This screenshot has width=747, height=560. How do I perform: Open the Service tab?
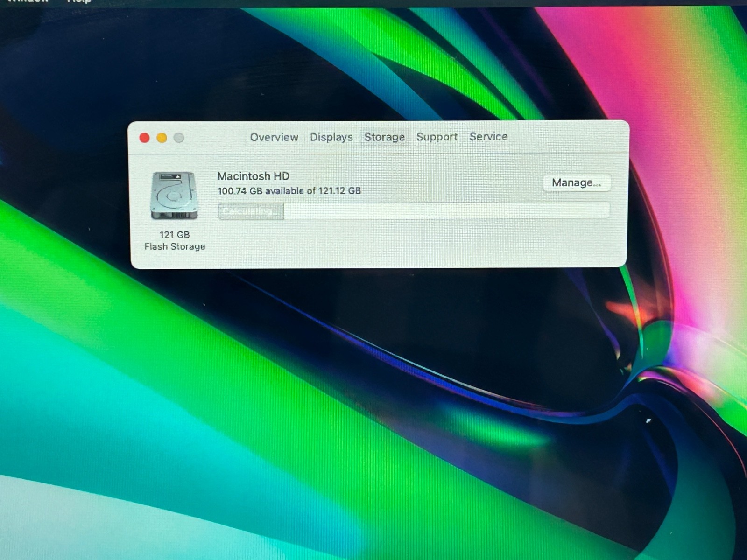488,136
